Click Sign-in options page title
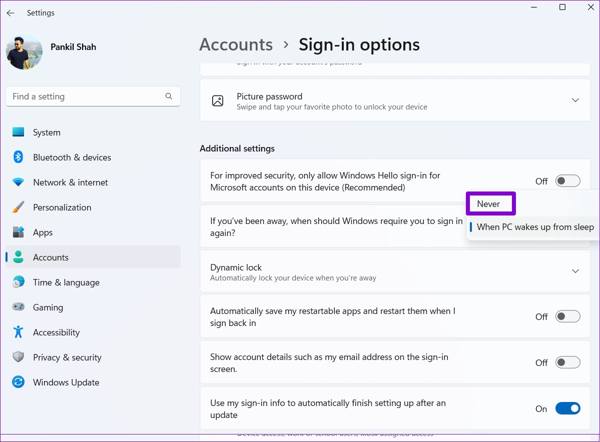The width and height of the screenshot is (600, 442). 359,45
